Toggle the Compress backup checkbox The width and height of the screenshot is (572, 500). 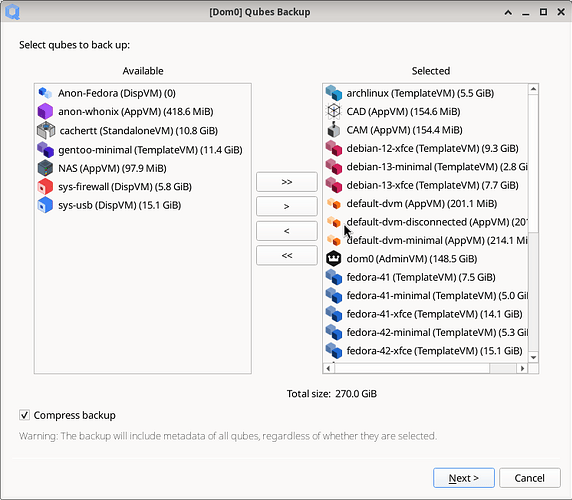(24, 415)
